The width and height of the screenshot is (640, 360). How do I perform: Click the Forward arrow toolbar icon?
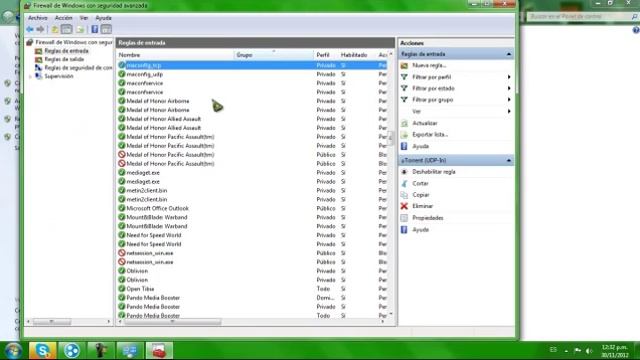tap(40, 29)
